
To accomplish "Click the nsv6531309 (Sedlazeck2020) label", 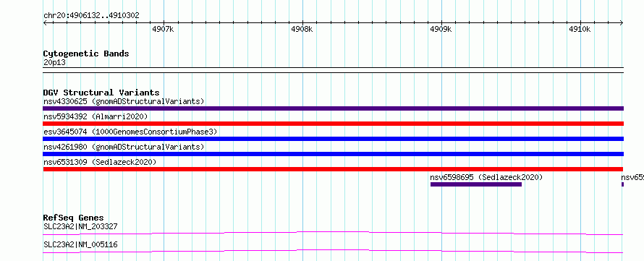I will pyautogui.click(x=100, y=162).
